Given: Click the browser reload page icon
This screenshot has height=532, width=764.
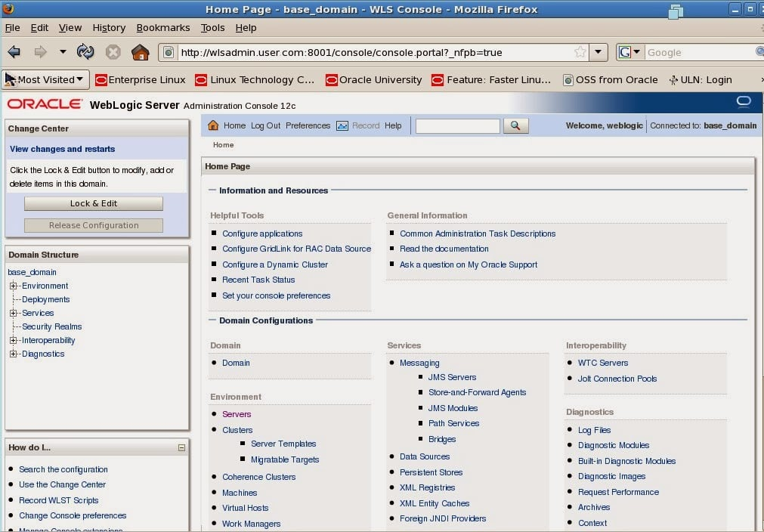Looking at the screenshot, I should pos(85,52).
